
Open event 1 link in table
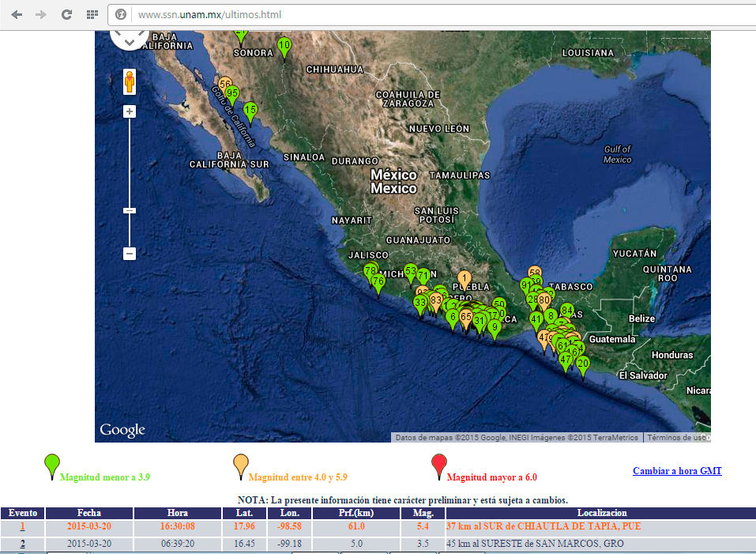[22, 526]
